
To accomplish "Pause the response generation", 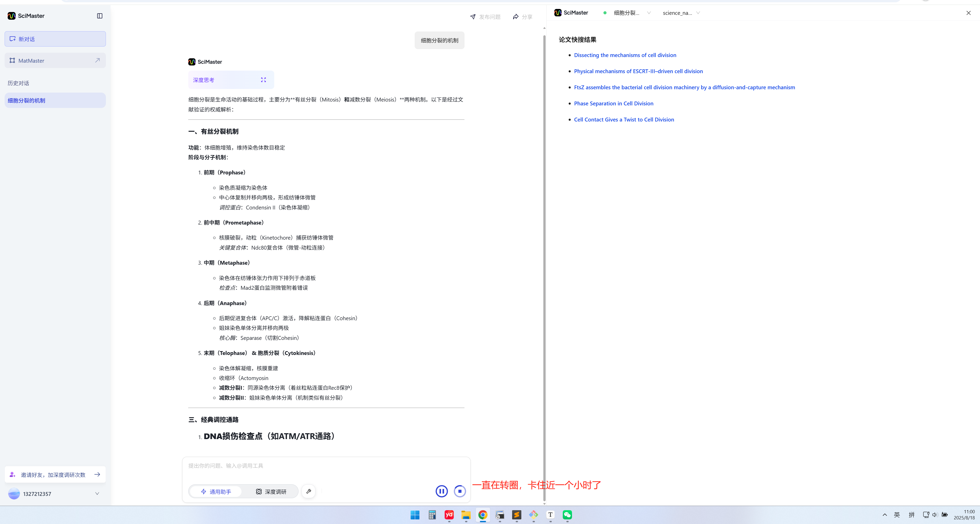I will coord(441,491).
